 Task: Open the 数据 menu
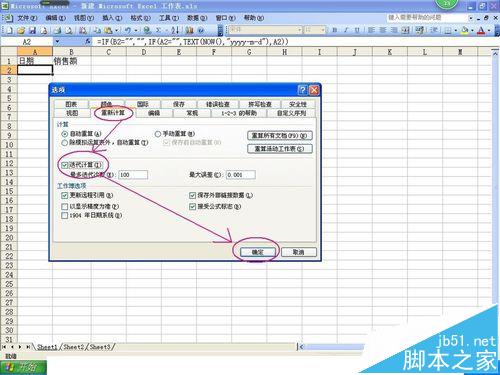pos(197,18)
